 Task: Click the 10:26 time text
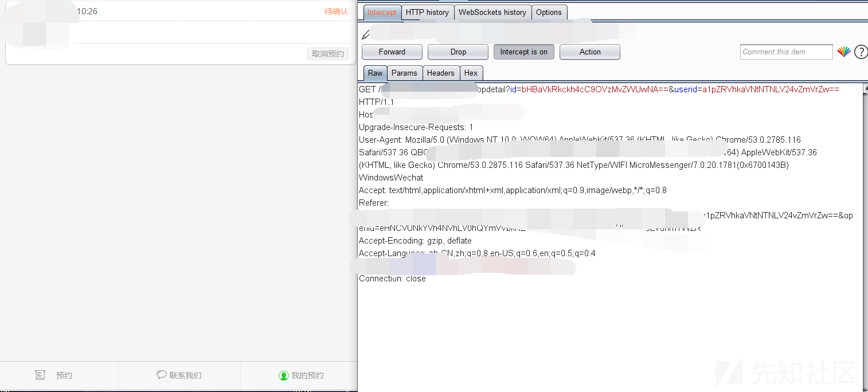point(87,11)
